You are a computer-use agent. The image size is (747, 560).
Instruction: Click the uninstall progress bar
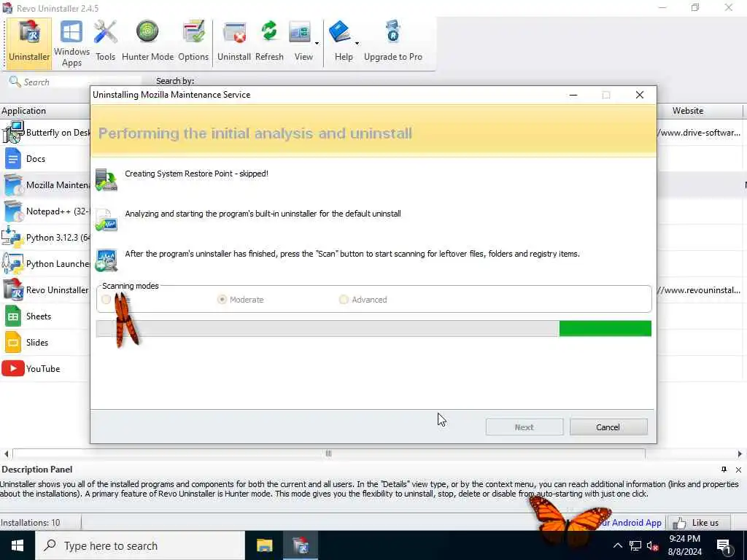point(373,329)
